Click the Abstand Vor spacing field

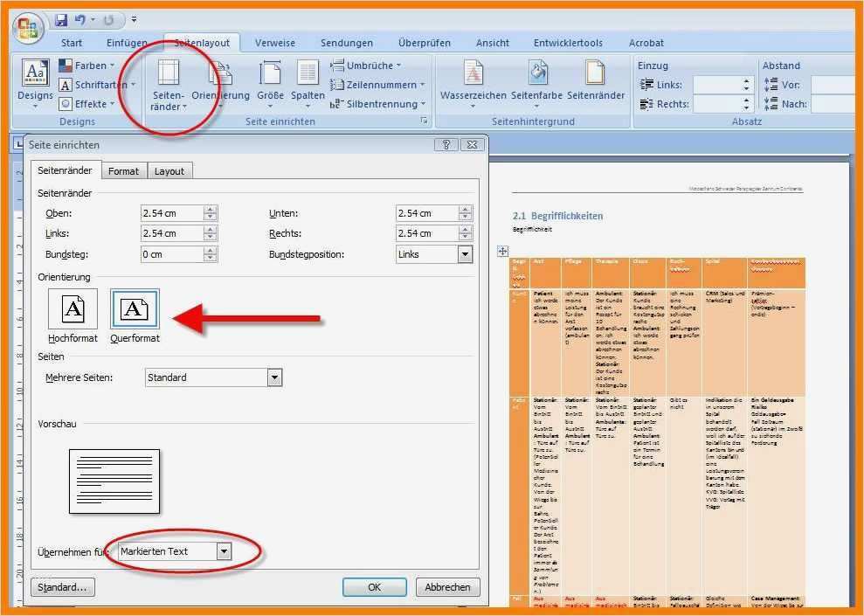click(834, 85)
